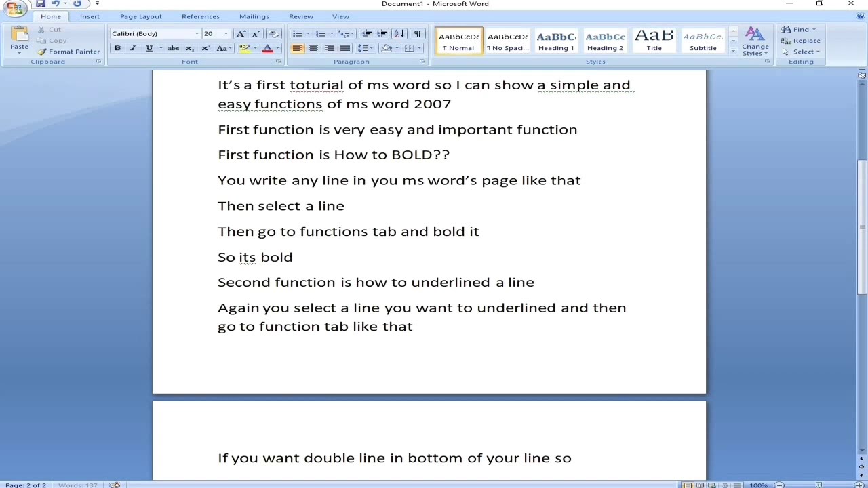Click the Change Styles icon

[x=755, y=34]
